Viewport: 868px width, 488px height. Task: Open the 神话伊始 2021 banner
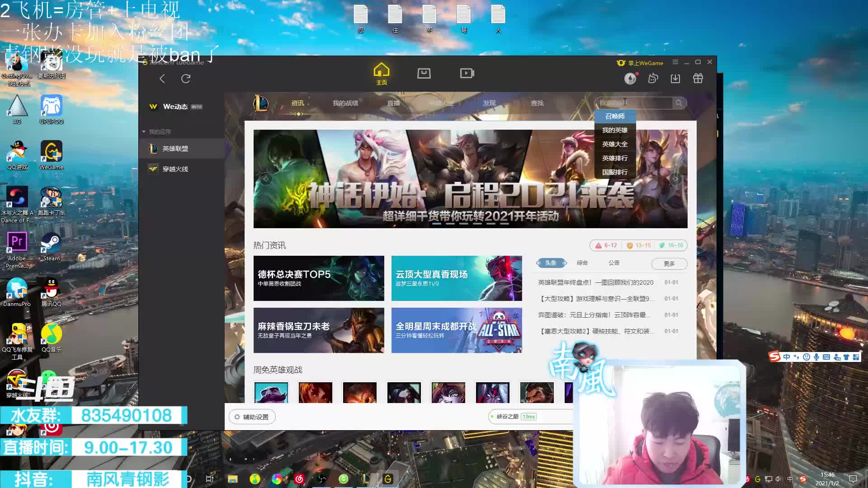[x=470, y=179]
